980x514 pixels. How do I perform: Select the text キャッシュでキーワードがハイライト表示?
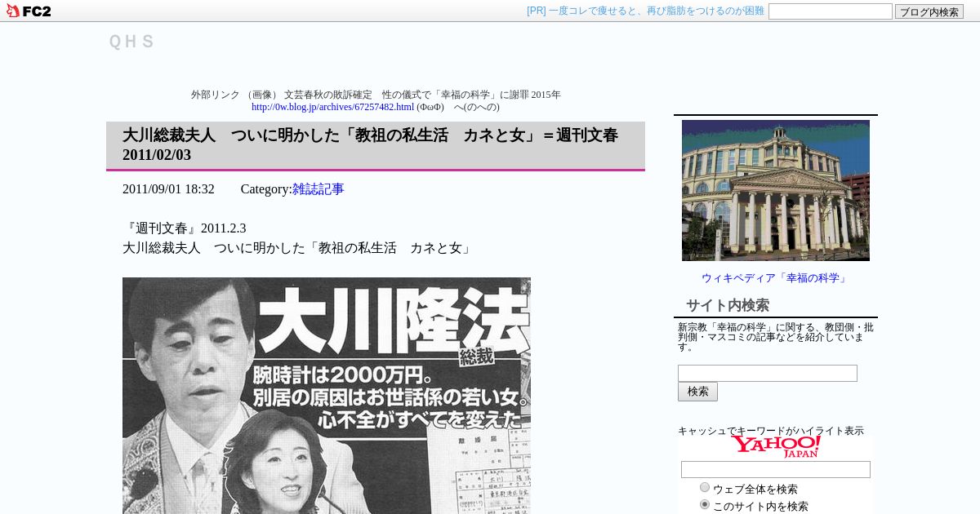[771, 431]
